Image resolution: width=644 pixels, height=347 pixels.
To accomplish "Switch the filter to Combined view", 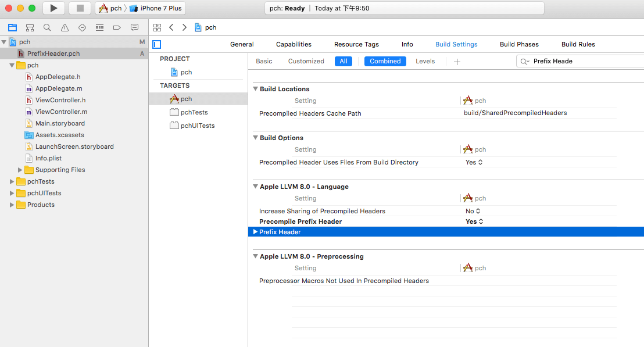I will pyautogui.click(x=385, y=61).
